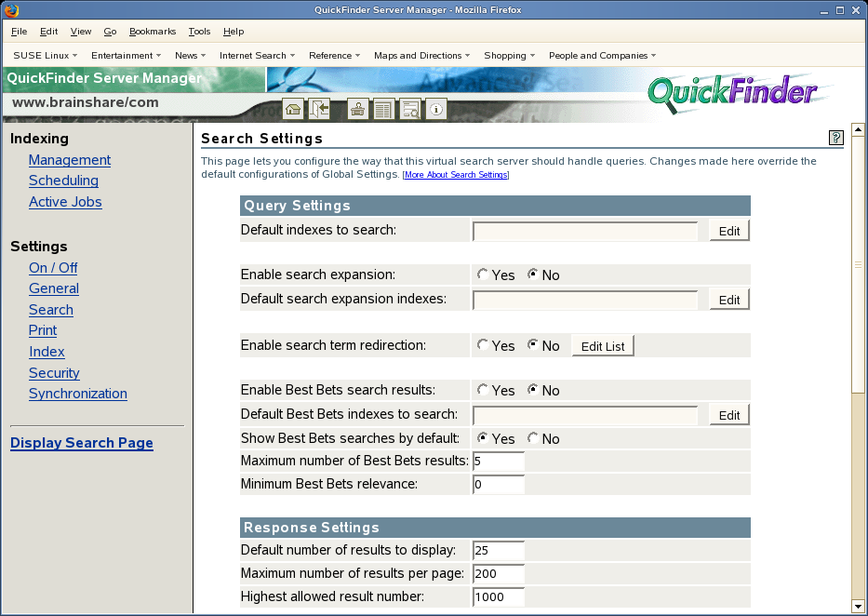Expand the Internet Search bookmarks dropdown
This screenshot has height=616, width=868.
[x=258, y=55]
